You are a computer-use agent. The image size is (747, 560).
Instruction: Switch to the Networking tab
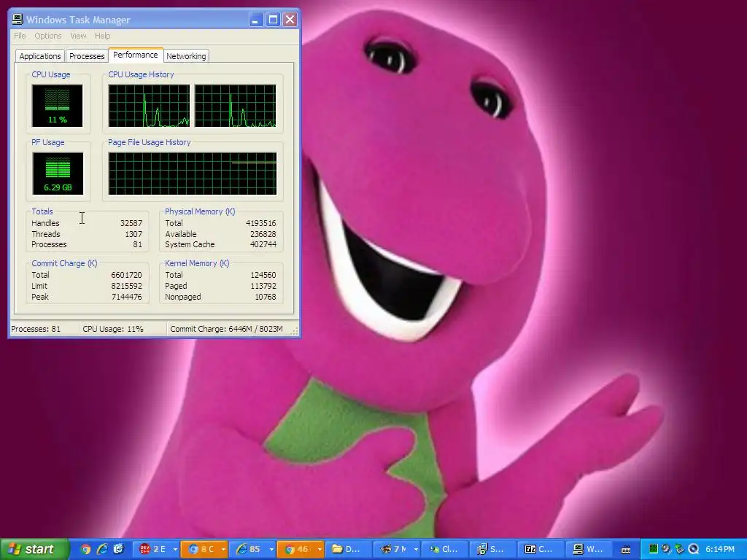tap(186, 56)
